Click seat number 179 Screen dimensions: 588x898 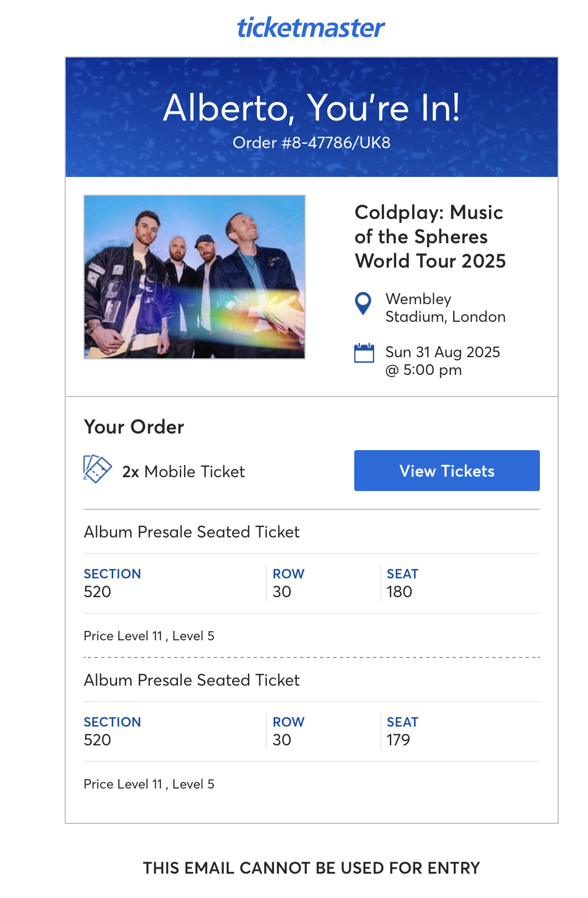(398, 740)
